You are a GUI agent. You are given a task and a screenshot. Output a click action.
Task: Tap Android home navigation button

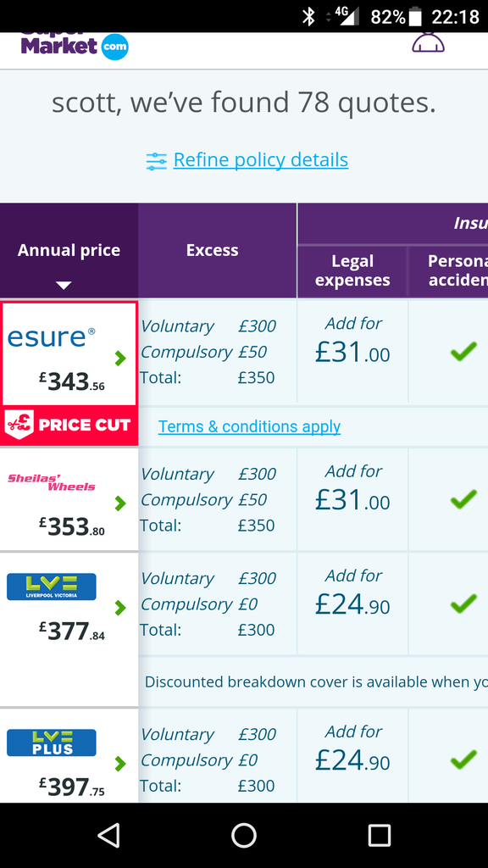click(x=244, y=835)
